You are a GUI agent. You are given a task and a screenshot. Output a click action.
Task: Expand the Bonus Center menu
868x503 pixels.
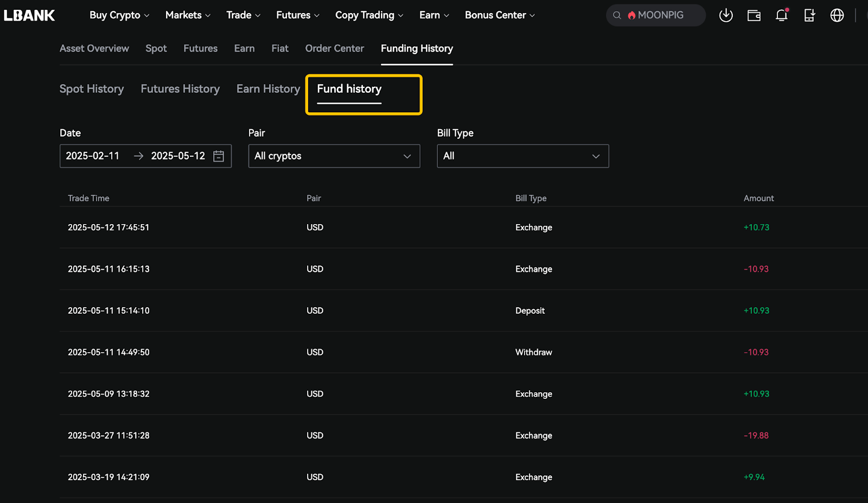(500, 15)
